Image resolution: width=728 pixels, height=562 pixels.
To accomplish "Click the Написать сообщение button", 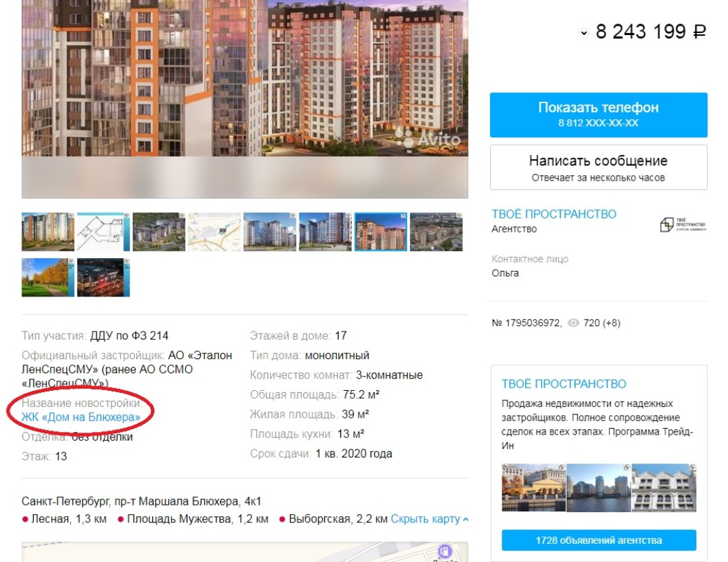I will (x=599, y=167).
